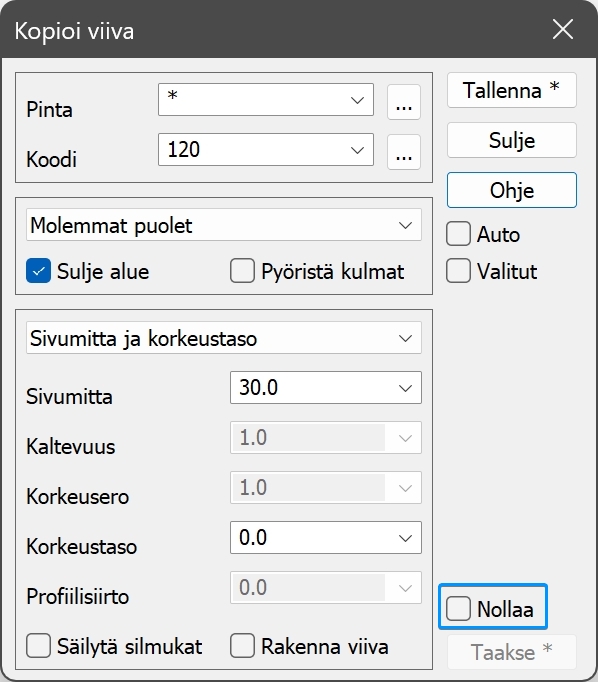This screenshot has height=682, width=598.
Task: Enable the Rakenna viiva checkbox
Action: pos(242,645)
